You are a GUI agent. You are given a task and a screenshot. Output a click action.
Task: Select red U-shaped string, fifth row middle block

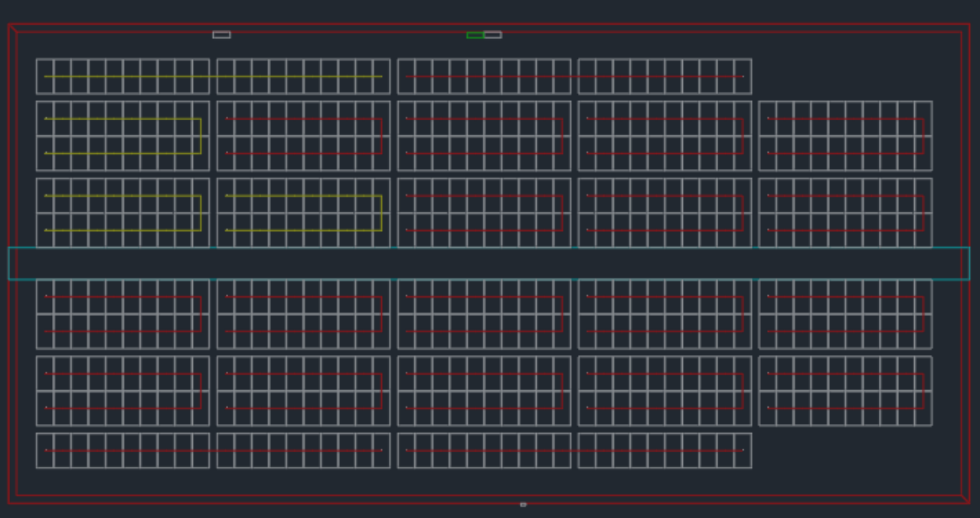pos(562,391)
